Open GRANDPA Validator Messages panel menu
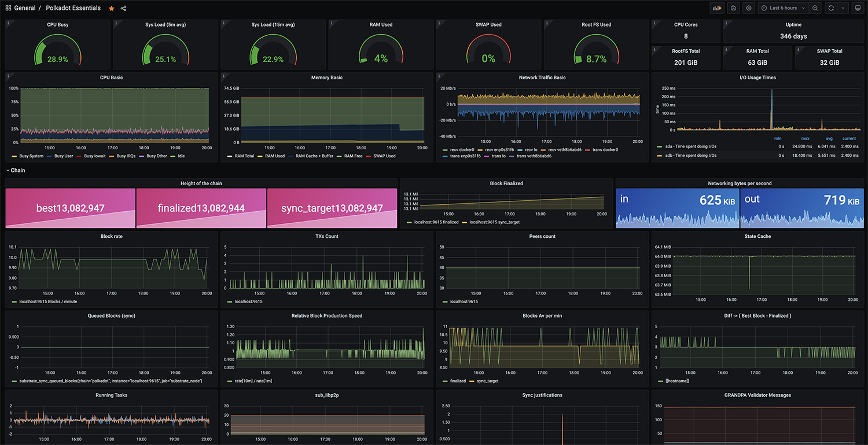 [x=757, y=395]
